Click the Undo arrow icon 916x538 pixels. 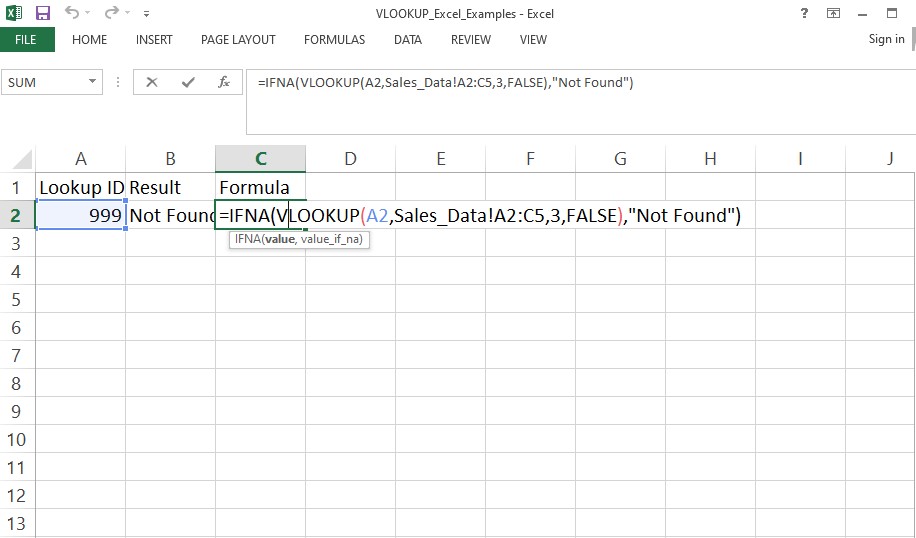click(x=72, y=14)
